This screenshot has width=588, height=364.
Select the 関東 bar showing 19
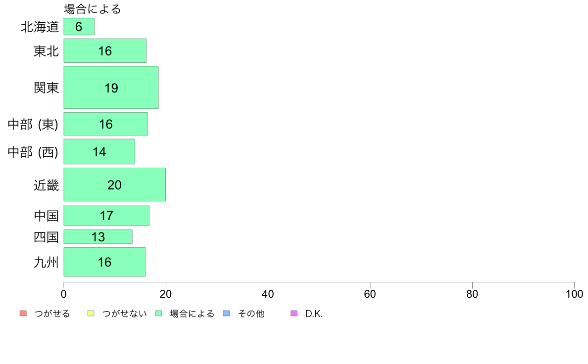[111, 88]
